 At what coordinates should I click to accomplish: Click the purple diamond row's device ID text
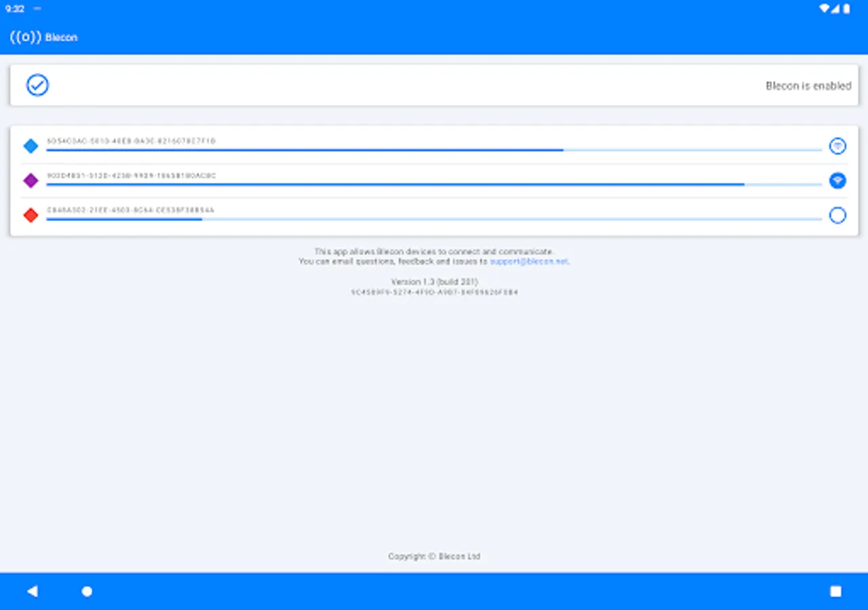131,176
